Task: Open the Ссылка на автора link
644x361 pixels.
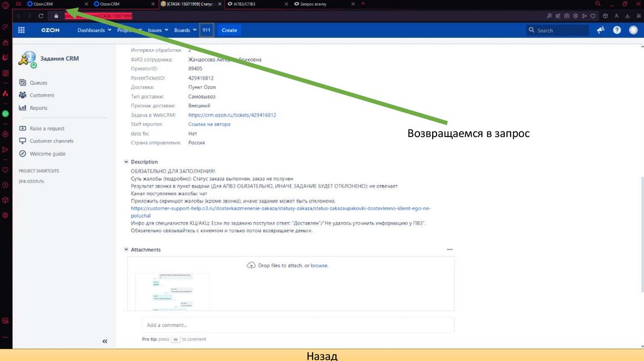Action: coord(209,124)
